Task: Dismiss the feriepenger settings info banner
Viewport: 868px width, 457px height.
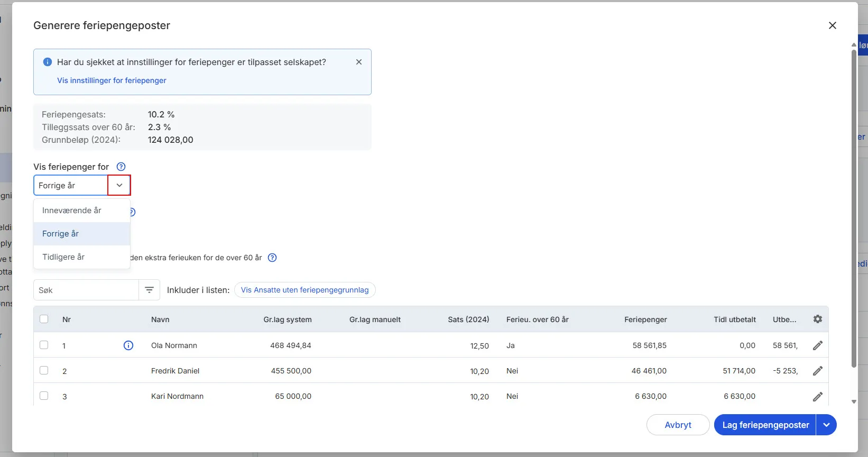Action: [359, 62]
